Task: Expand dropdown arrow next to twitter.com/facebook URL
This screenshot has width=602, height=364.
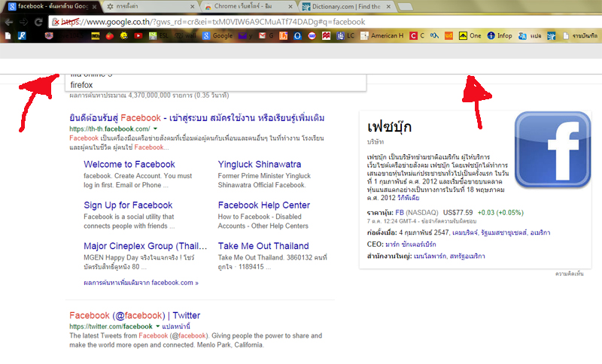Action: pyautogui.click(x=157, y=326)
